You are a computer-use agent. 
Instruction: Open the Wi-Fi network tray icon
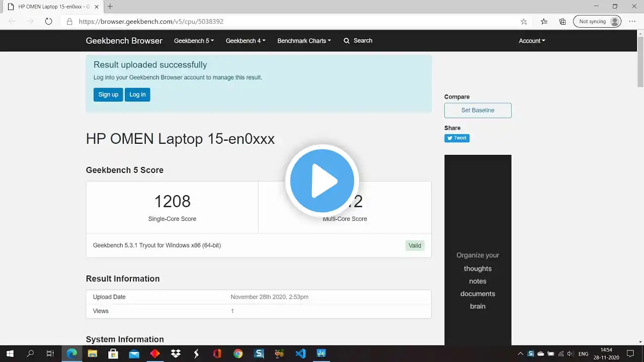(561, 354)
